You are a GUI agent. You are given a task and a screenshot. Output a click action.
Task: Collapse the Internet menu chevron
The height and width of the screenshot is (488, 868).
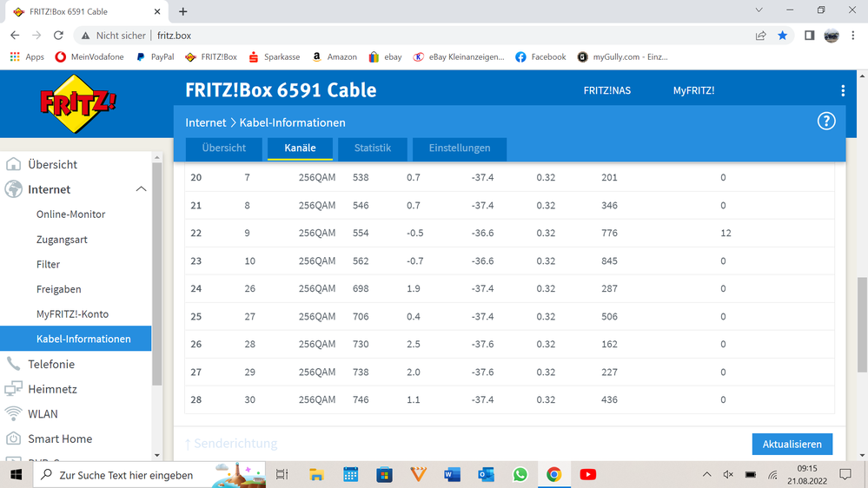pyautogui.click(x=141, y=189)
